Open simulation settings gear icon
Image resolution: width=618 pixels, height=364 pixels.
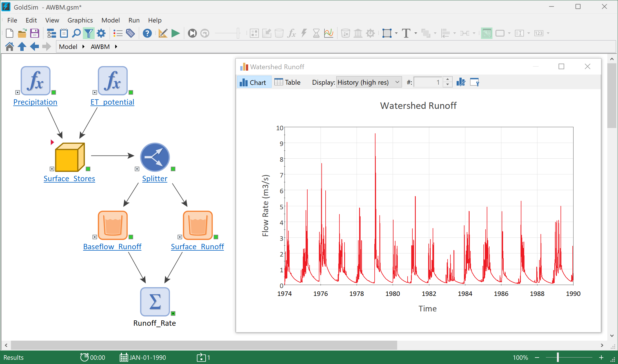click(x=101, y=33)
